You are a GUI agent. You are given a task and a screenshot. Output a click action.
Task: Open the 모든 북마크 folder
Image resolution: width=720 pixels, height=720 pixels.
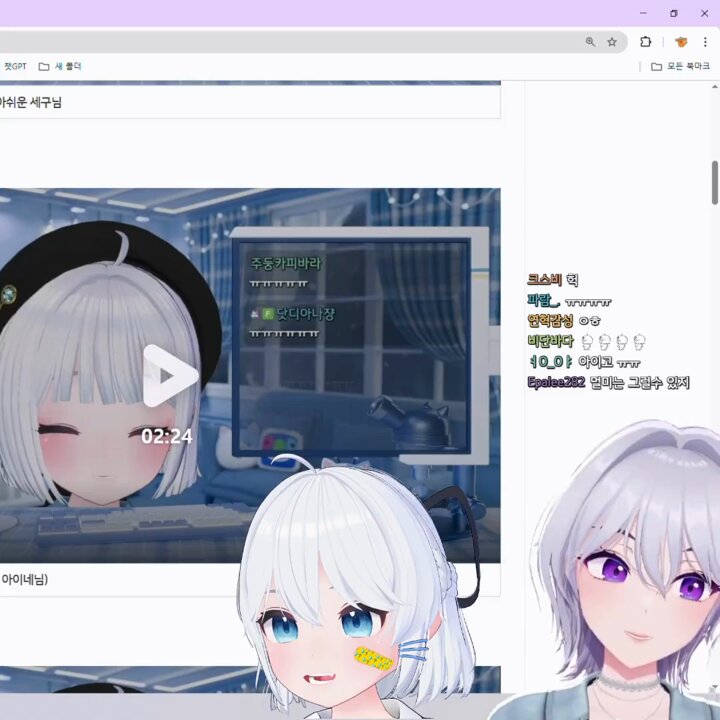click(x=680, y=66)
